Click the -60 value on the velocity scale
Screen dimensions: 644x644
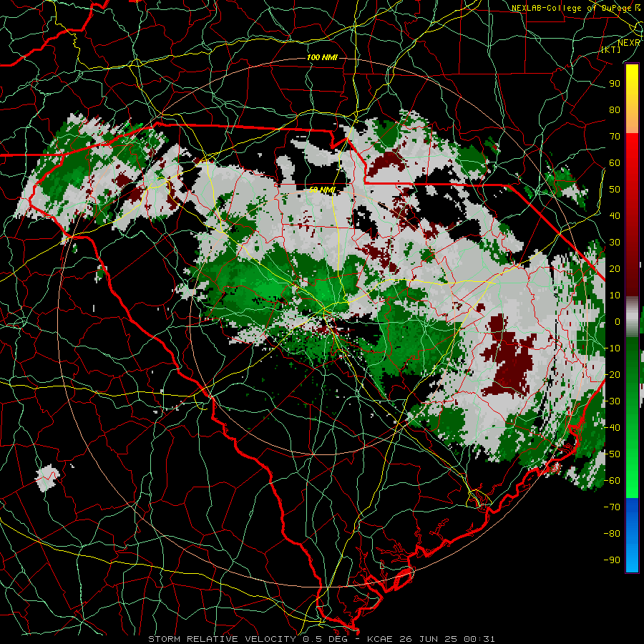612,481
